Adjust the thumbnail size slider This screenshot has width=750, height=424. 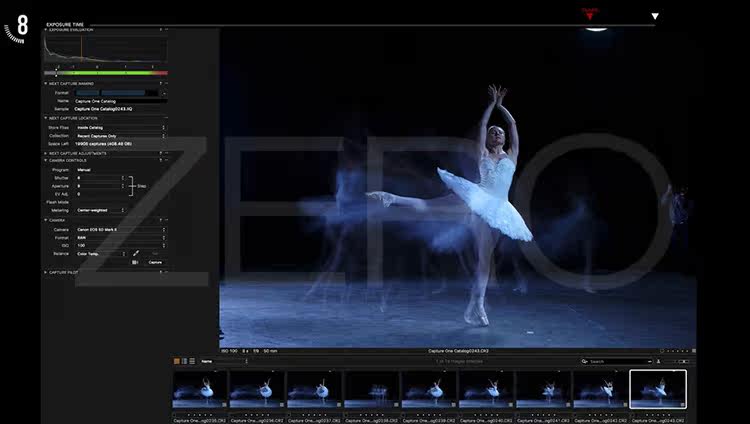click(x=684, y=361)
